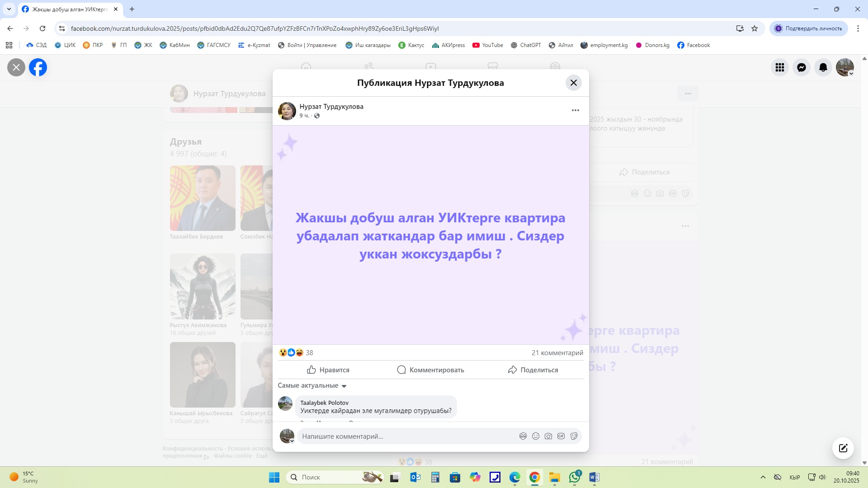This screenshot has height=488, width=868.
Task: Open YouTube bookmark in bookmarks bar
Action: point(487,45)
